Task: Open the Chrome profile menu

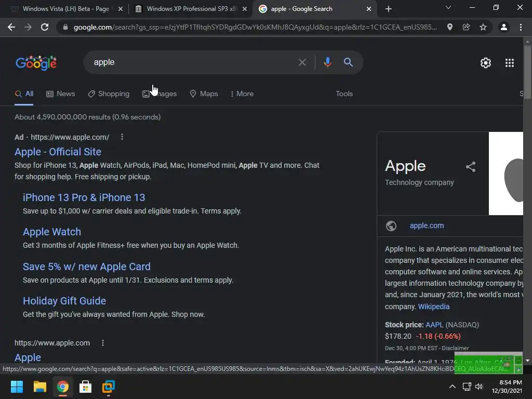Action: 504,27
